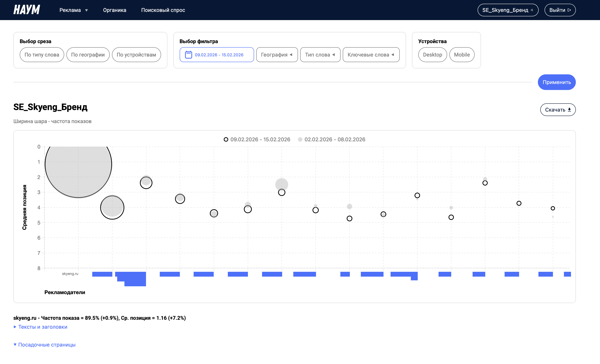Open the Ключевые слова dropdown
The height and width of the screenshot is (364, 600).
(x=371, y=55)
